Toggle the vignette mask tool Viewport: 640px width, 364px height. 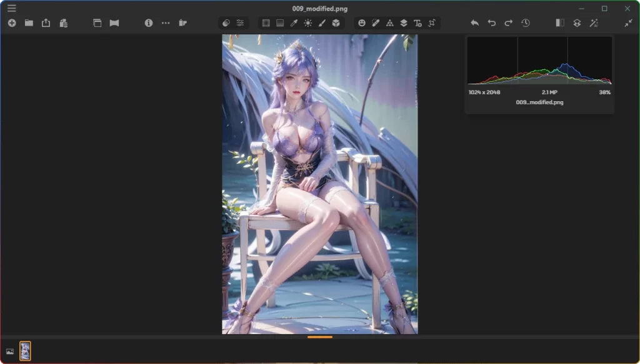tap(266, 23)
